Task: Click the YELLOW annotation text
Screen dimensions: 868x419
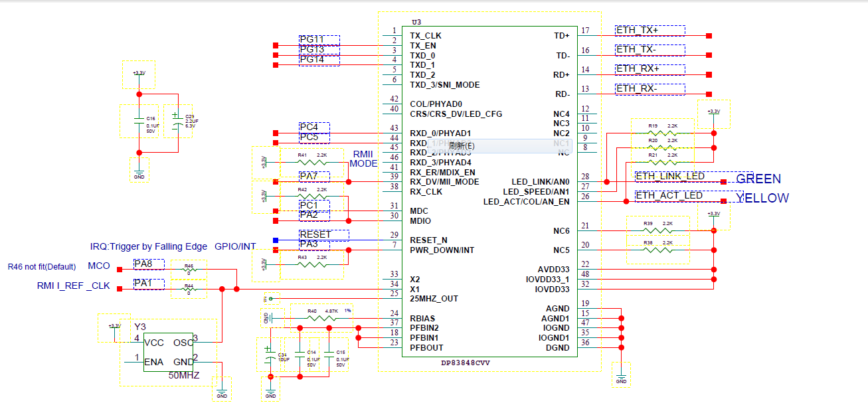Action: [762, 198]
